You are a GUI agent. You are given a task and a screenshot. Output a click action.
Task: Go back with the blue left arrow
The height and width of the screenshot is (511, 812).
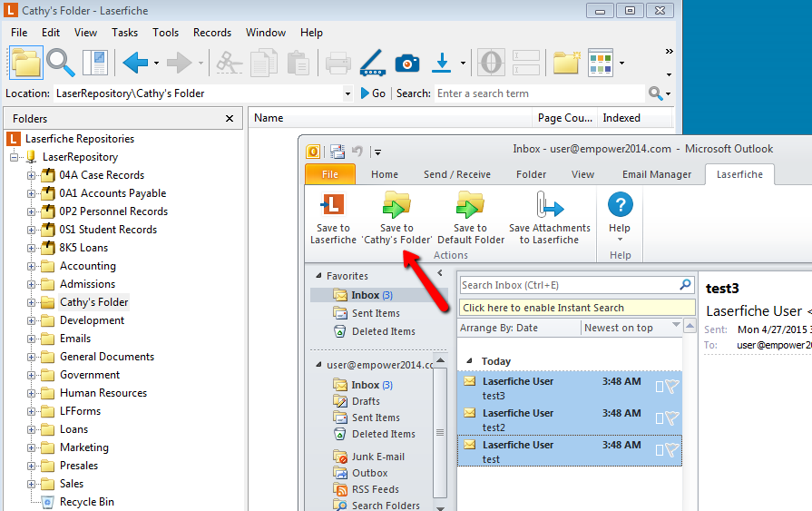[135, 63]
